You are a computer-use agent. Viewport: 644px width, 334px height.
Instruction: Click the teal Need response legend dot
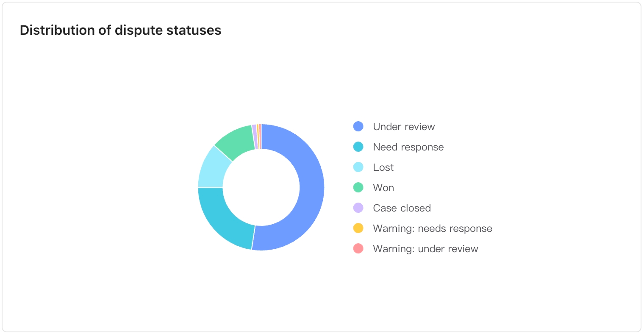click(x=358, y=147)
